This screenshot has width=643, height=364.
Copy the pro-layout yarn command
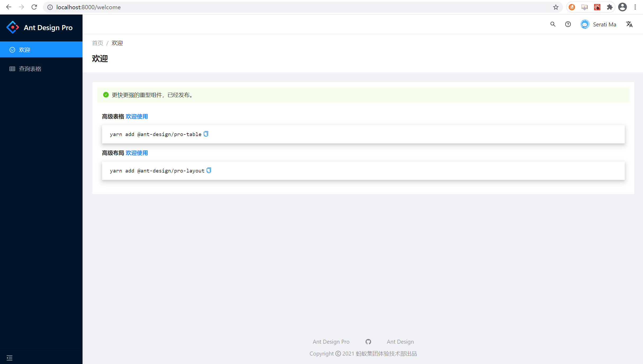[209, 170]
